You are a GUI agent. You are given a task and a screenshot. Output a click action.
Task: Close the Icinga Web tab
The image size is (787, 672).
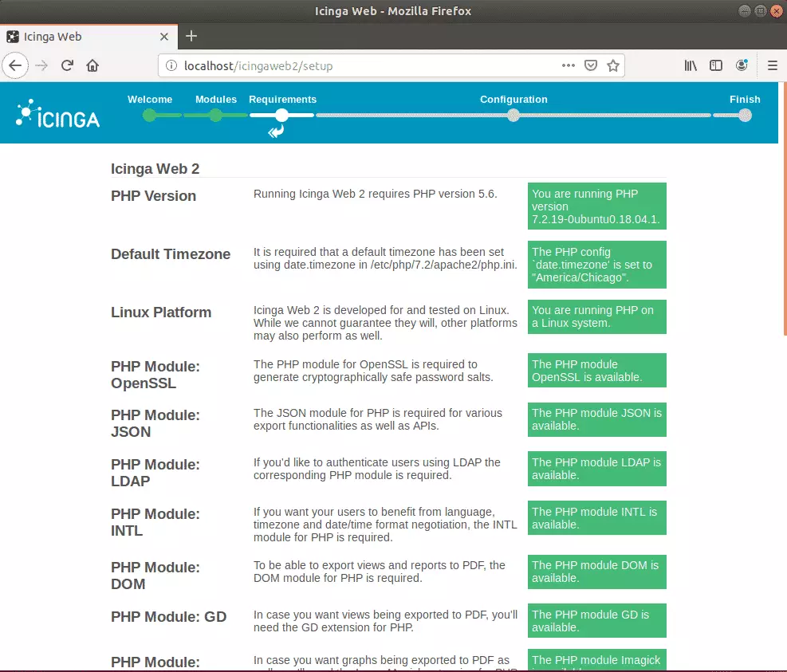pyautogui.click(x=164, y=37)
